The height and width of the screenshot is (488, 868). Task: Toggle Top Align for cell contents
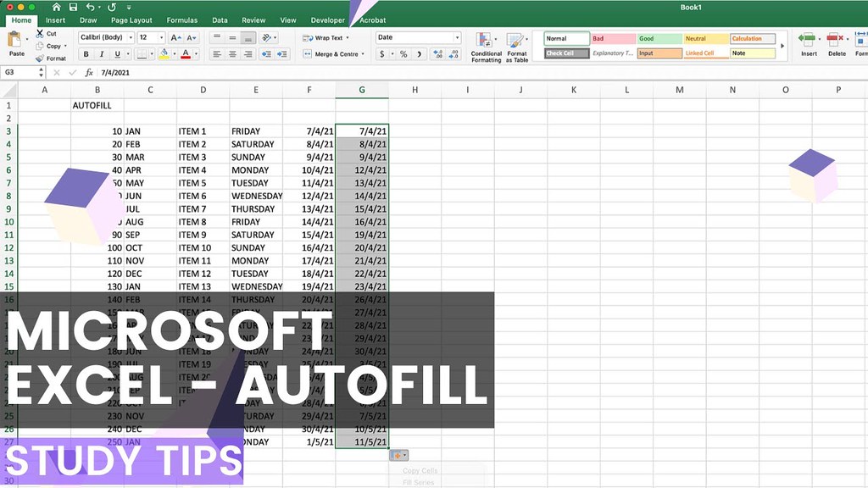pos(217,37)
